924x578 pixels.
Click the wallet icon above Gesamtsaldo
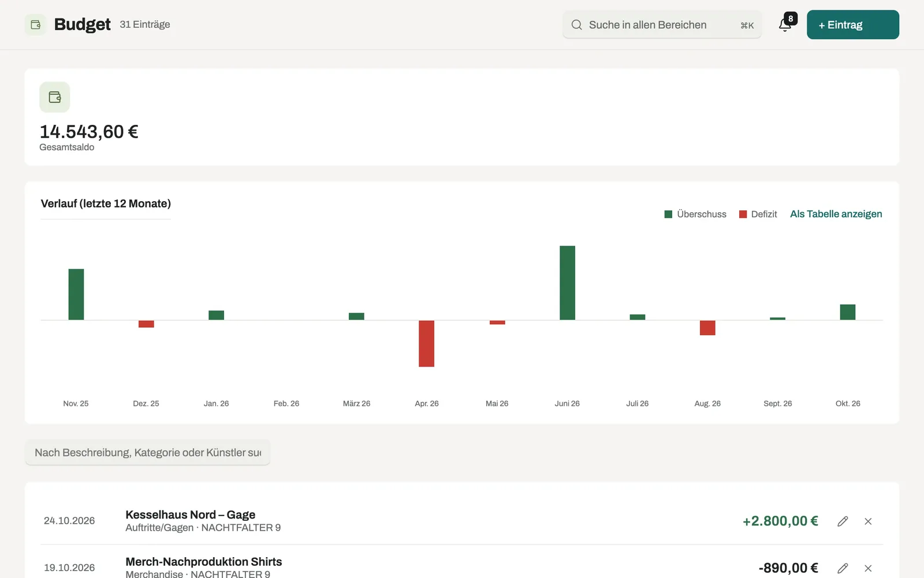click(55, 97)
